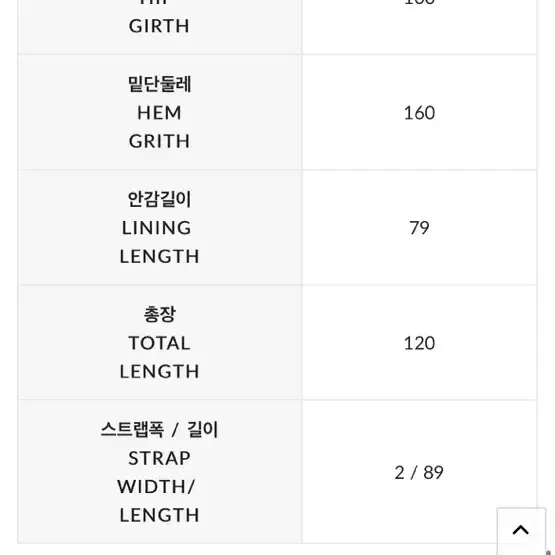Click the Korean text 밑단둘레

click(160, 84)
